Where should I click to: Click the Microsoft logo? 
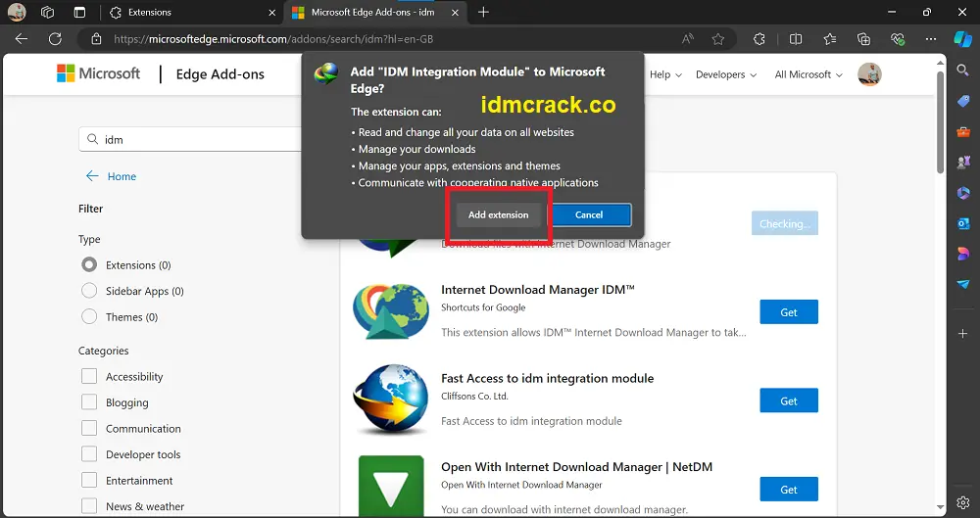point(99,73)
